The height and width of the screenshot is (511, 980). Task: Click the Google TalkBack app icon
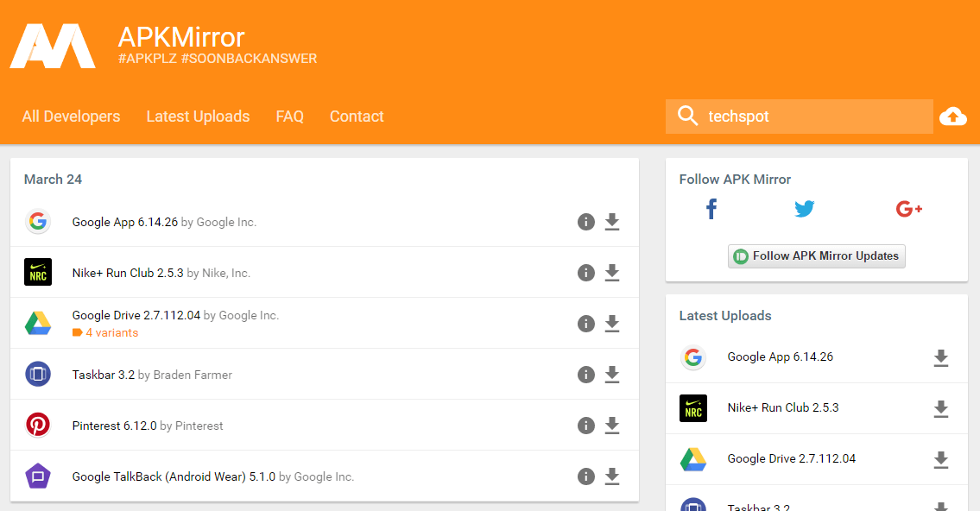[x=37, y=476]
